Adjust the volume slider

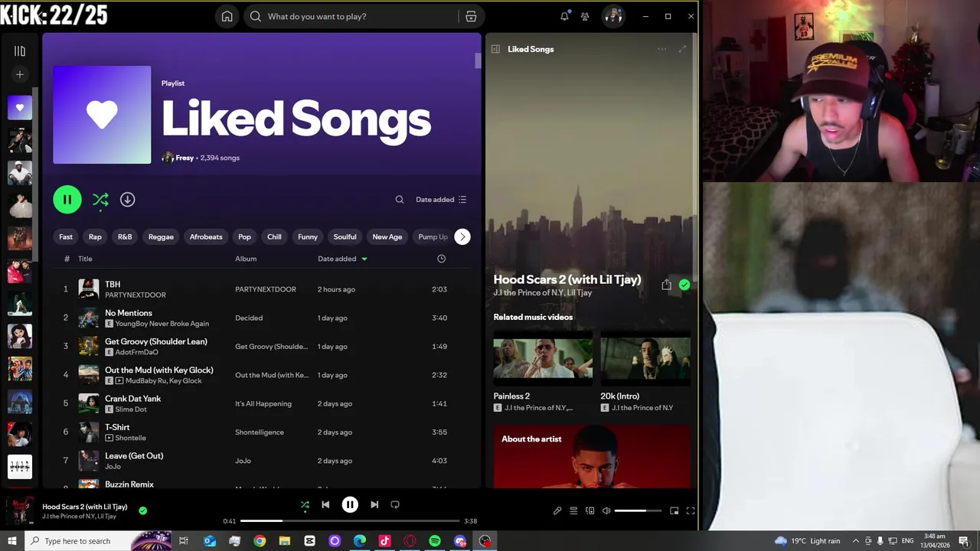pyautogui.click(x=638, y=510)
